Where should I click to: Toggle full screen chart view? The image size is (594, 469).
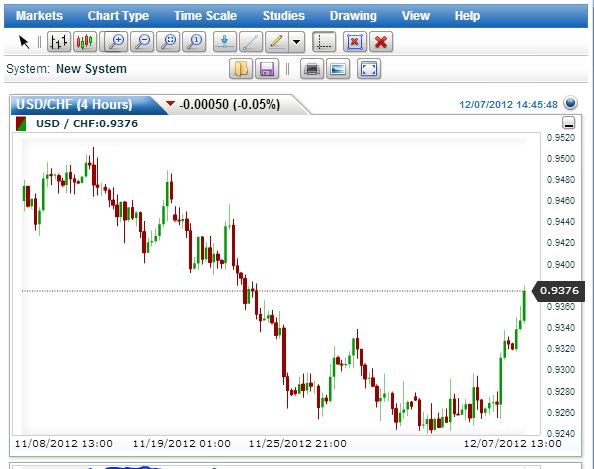coord(369,69)
